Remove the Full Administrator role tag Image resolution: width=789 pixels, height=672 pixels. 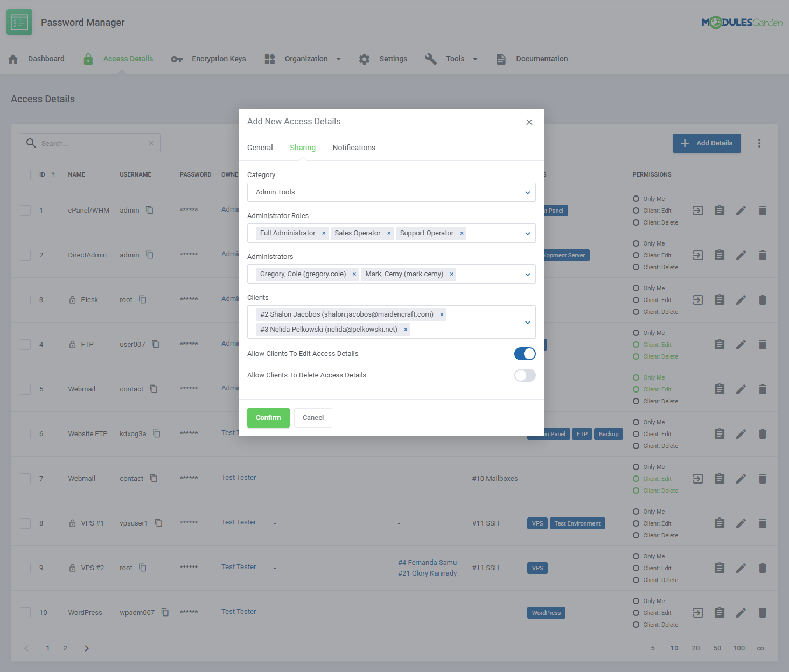coord(324,233)
